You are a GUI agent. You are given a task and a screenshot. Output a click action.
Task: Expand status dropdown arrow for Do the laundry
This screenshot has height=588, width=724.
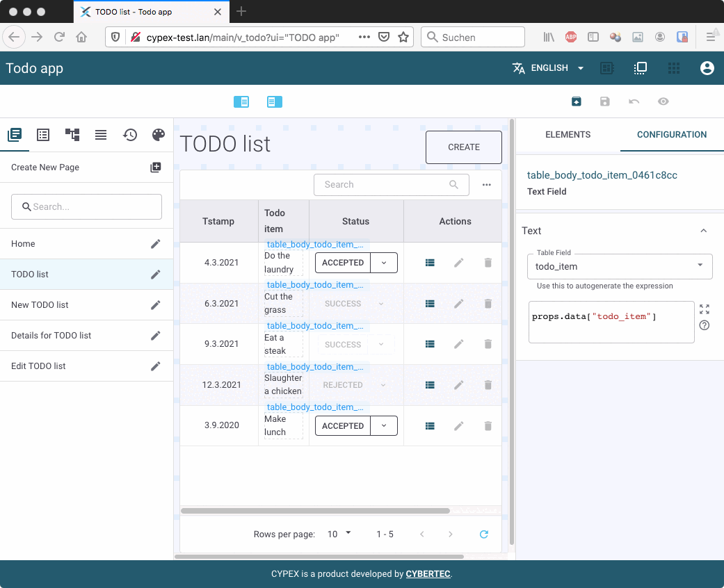click(384, 263)
